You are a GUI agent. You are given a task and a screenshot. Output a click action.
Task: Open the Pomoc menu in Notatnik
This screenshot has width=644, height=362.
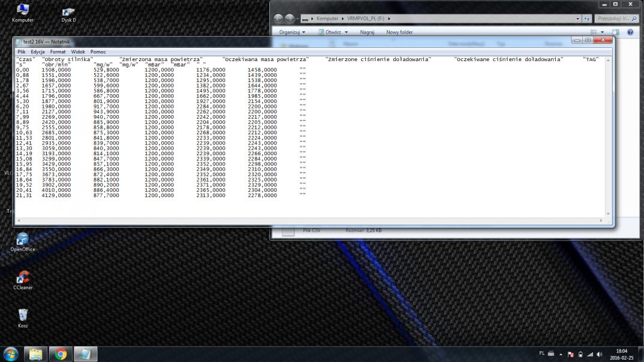98,52
